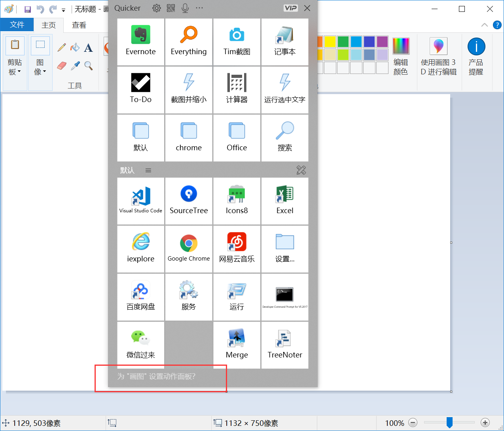Redo action in Paint title bar
Screen dimensions: 504x431
pos(53,9)
